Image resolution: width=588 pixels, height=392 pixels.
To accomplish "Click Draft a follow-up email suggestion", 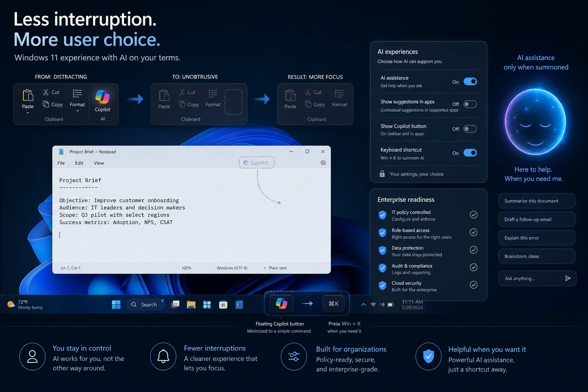I will [537, 219].
